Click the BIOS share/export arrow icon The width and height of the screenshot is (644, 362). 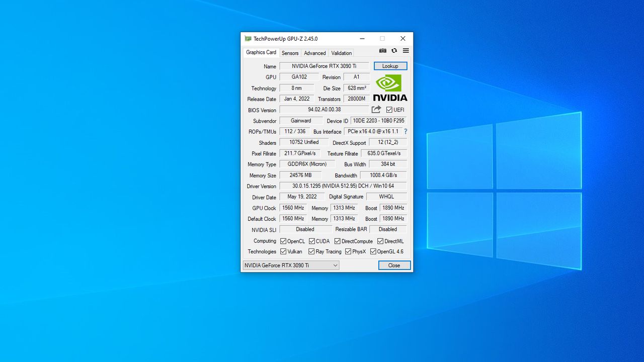tap(376, 110)
